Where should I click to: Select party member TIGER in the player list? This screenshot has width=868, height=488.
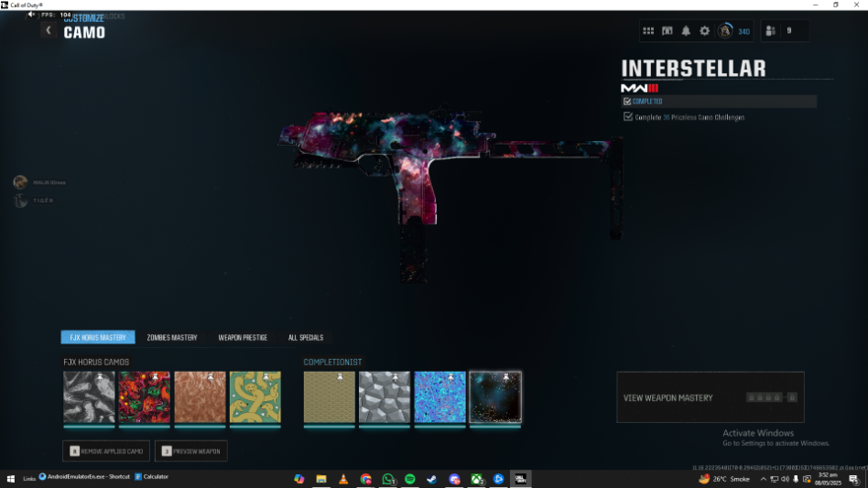tap(34, 201)
